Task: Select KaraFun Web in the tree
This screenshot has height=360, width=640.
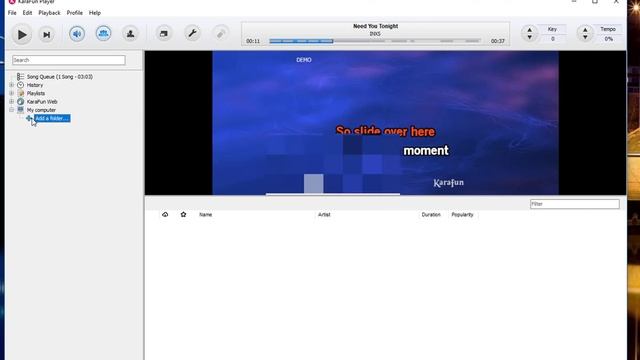Action: (x=42, y=102)
